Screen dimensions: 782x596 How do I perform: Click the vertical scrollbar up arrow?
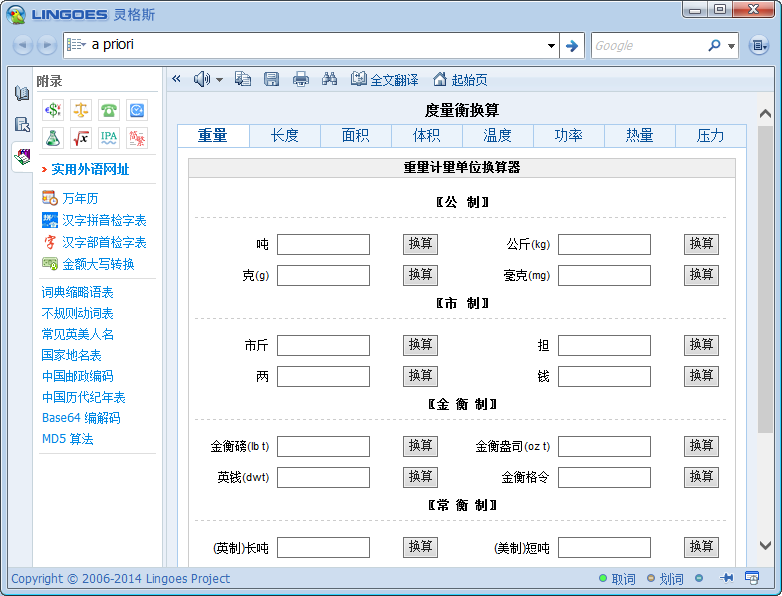[765, 114]
